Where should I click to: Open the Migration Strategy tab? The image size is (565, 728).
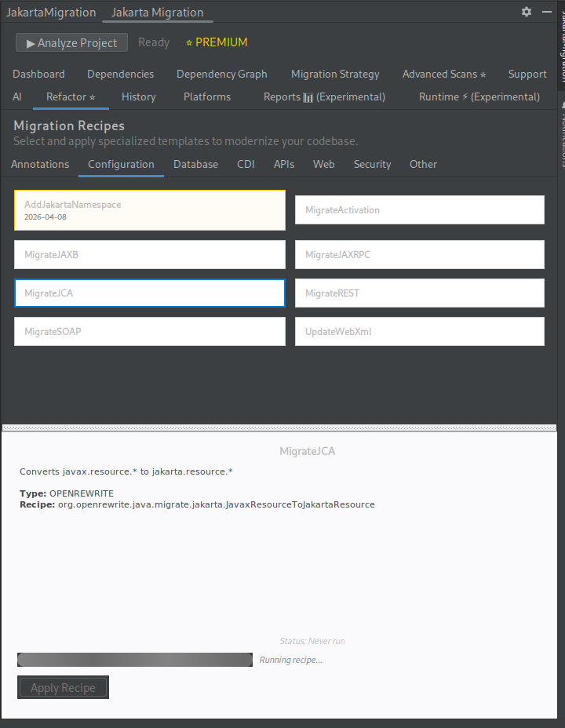335,74
